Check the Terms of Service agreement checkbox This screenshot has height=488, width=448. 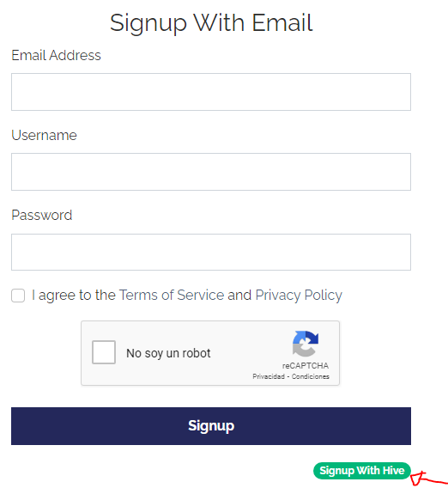[x=18, y=296]
